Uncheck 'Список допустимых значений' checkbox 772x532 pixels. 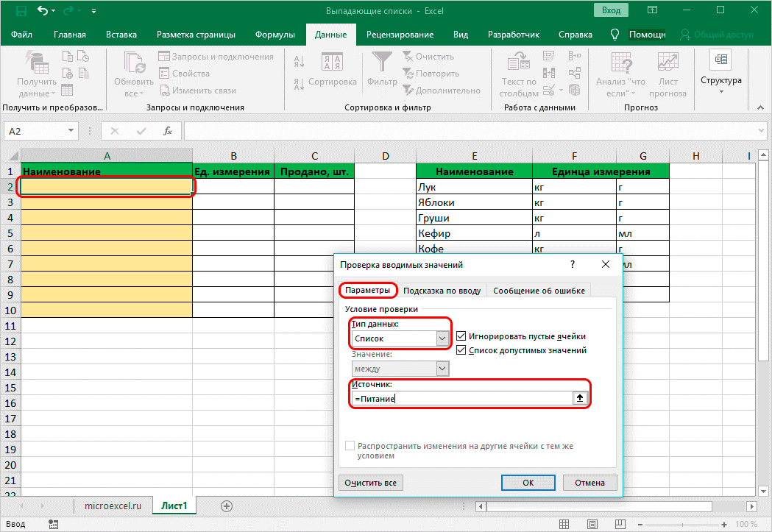click(461, 350)
